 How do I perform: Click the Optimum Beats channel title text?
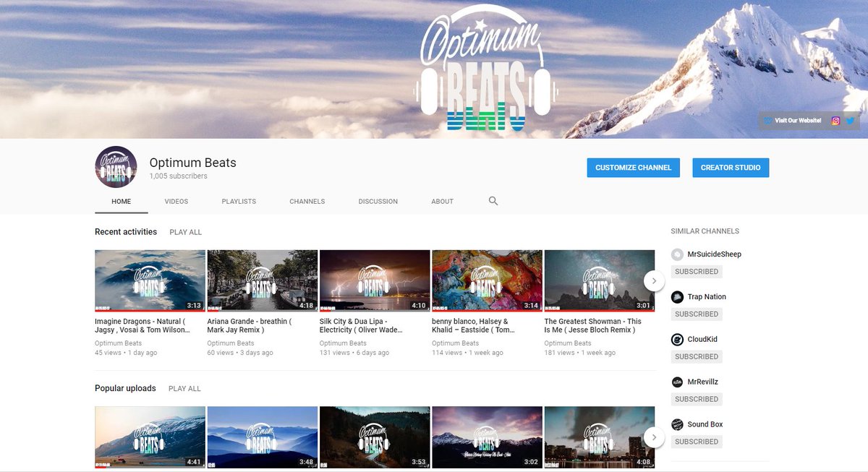click(x=193, y=163)
